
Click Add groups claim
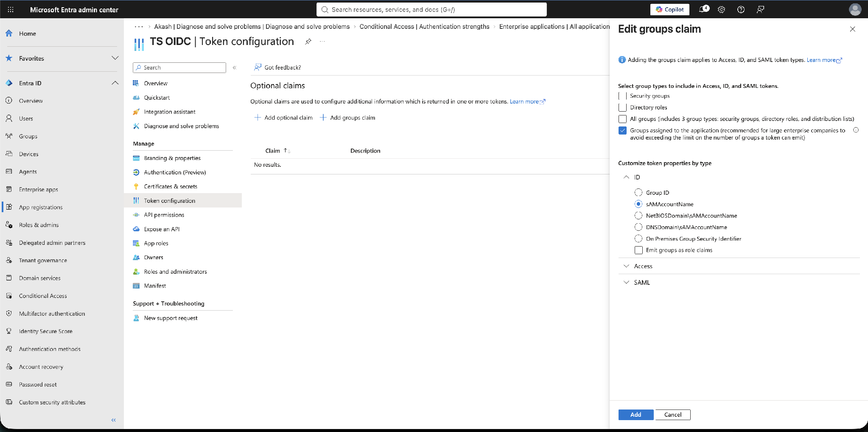pos(347,118)
